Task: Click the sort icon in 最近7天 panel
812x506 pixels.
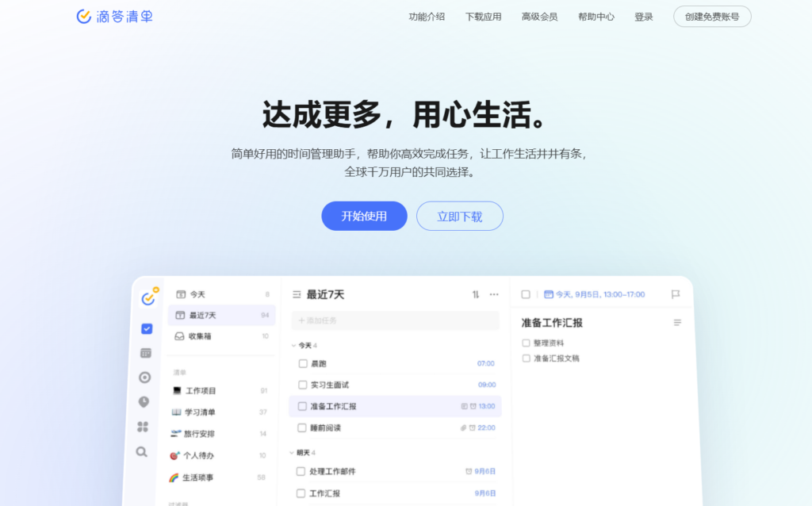Action: pos(475,294)
